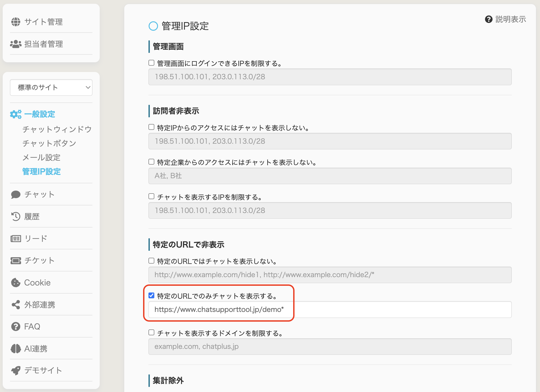Click the cookie icon in sidebar
540x392 pixels.
pyautogui.click(x=16, y=283)
